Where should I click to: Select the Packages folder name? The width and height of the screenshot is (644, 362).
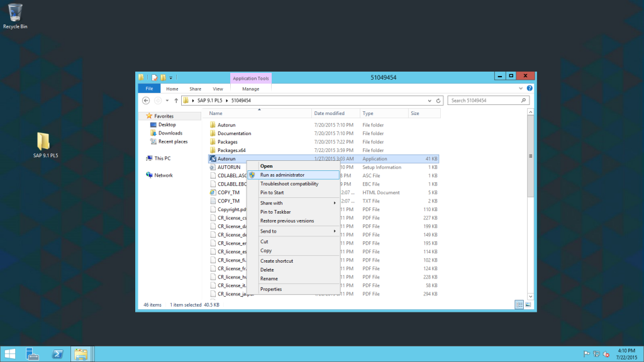(x=228, y=142)
